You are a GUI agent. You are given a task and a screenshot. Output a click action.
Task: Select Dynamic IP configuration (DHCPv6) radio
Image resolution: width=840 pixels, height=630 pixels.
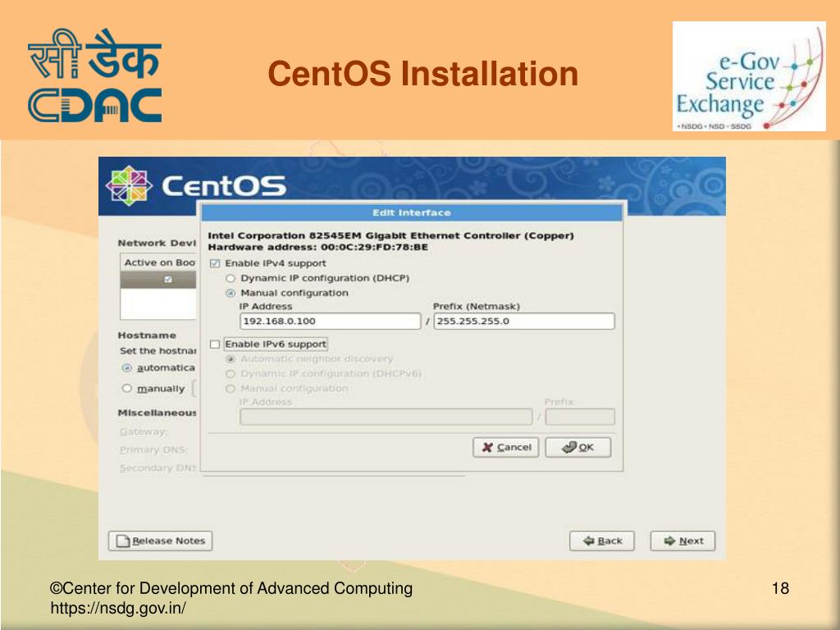pos(231,373)
